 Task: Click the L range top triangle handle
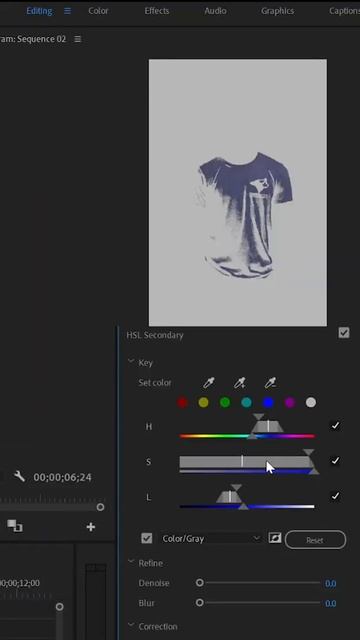[236, 487]
